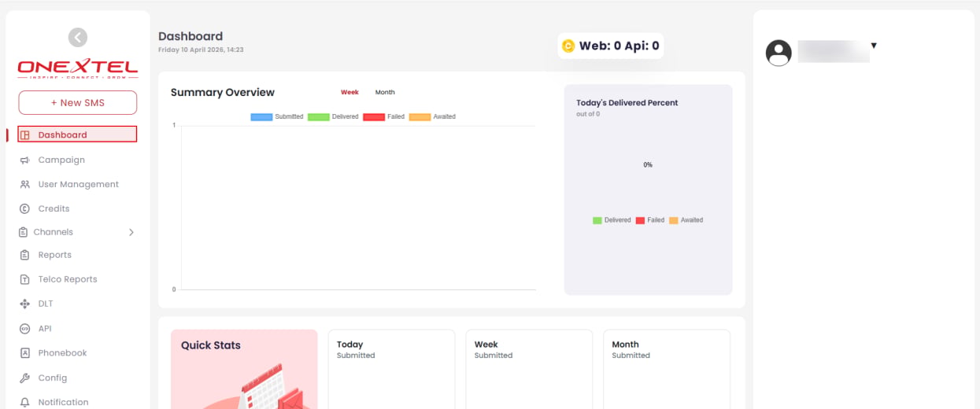Open the Reports section

(54, 255)
